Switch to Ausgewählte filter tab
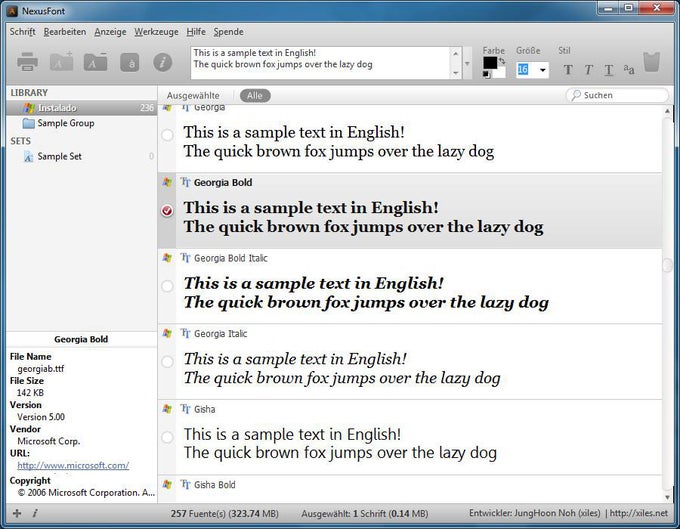Viewport: 680px width, 529px height. (x=193, y=95)
